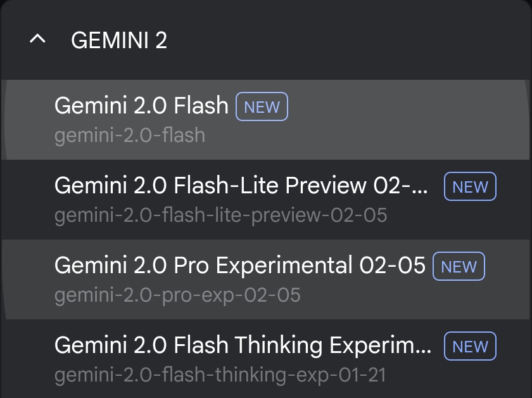Screen dimensions: 532x398
Task: Click NEW badge beside Flash-Lite Preview
Action: point(470,186)
